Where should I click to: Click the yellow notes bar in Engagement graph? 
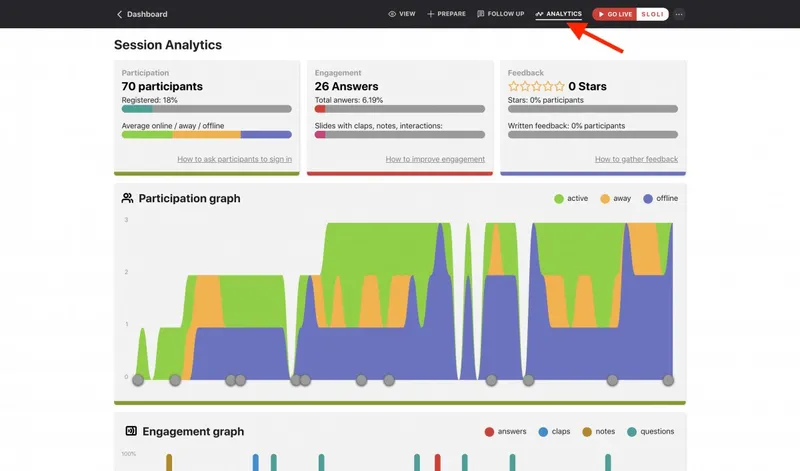click(169, 462)
